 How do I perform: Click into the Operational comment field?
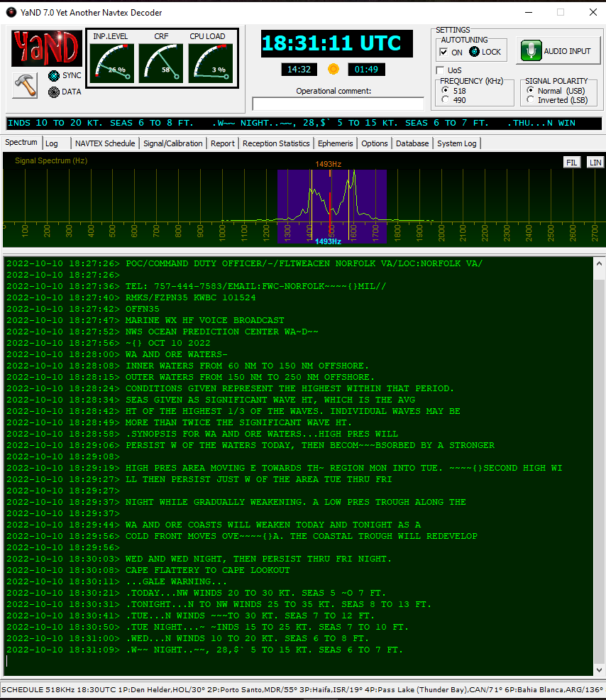click(x=338, y=104)
